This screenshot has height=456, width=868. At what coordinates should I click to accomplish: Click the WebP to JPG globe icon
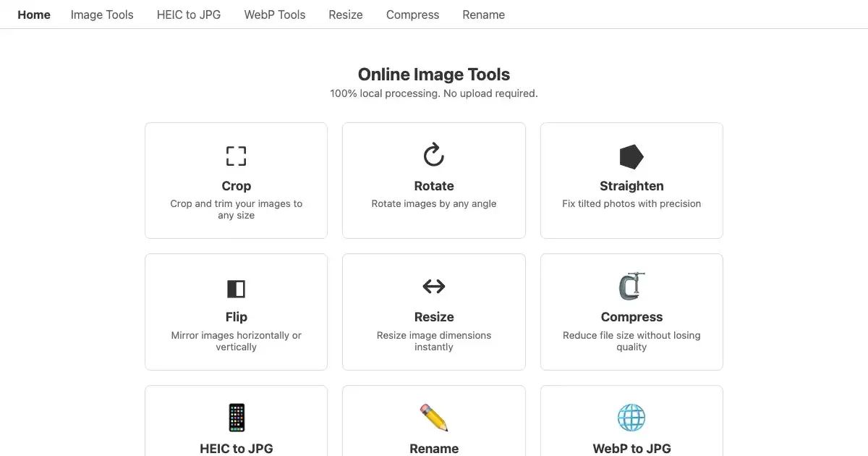(631, 418)
